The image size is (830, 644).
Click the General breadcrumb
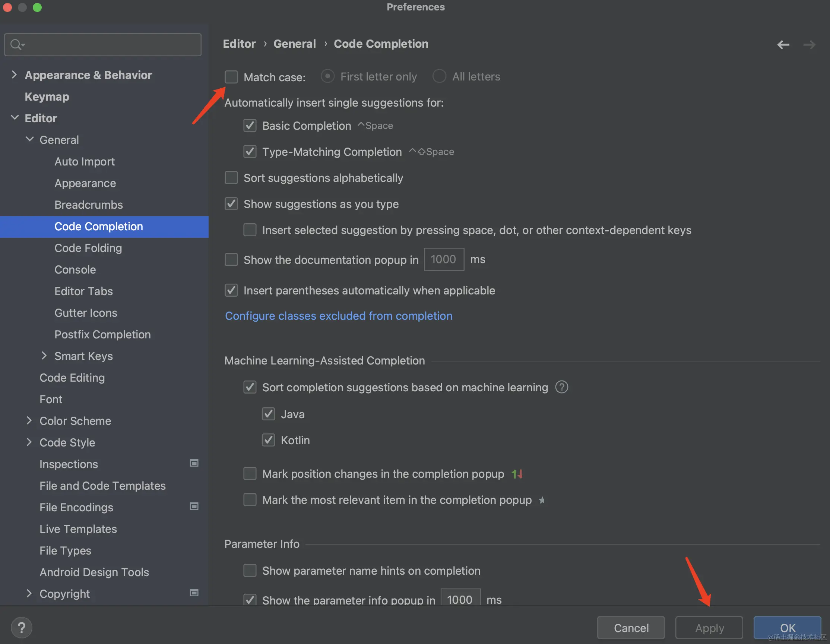[295, 44]
